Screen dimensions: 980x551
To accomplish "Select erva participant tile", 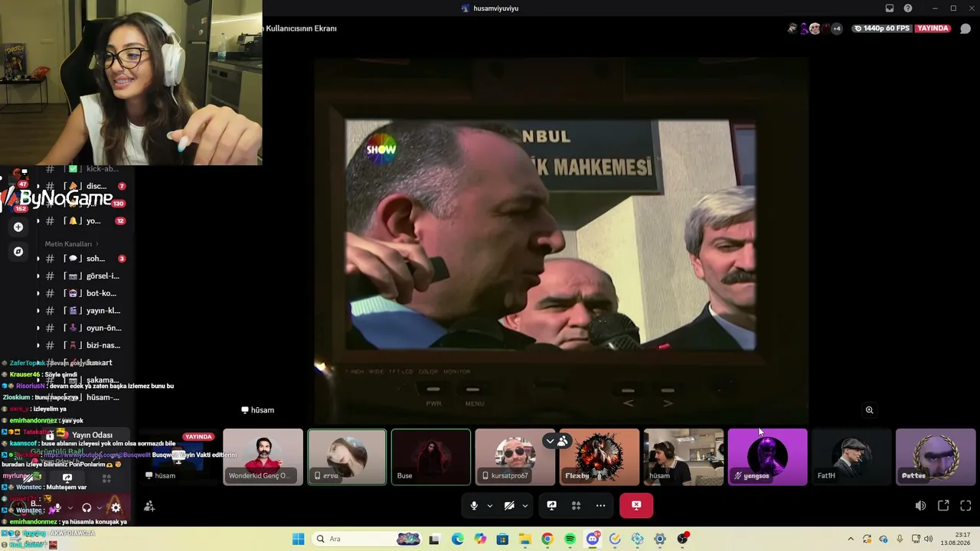I will tap(347, 457).
